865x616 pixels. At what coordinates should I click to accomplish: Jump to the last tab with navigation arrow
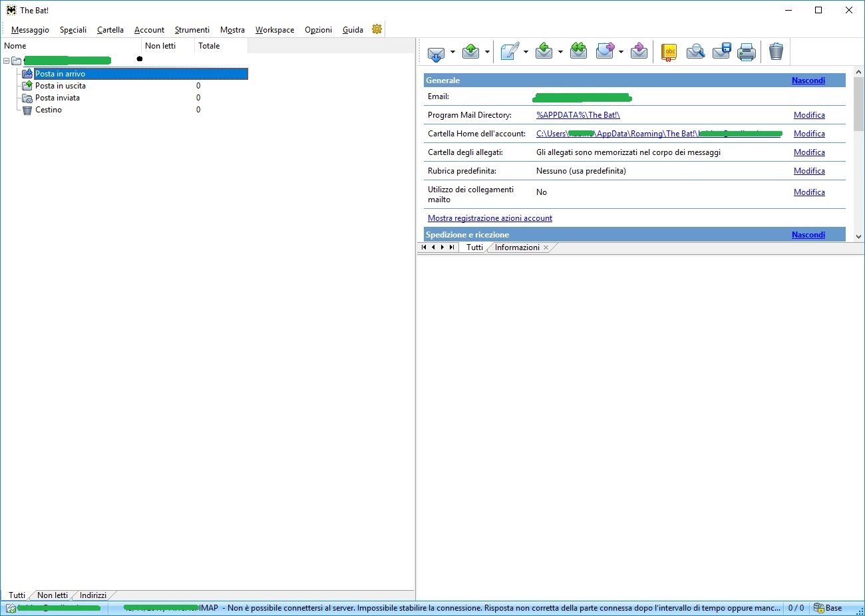click(x=452, y=247)
